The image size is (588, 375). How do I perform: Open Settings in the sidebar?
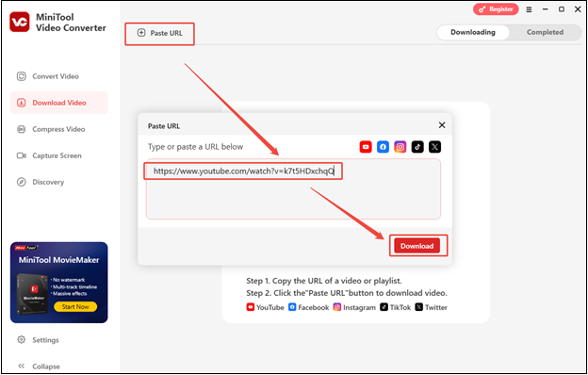[39, 340]
